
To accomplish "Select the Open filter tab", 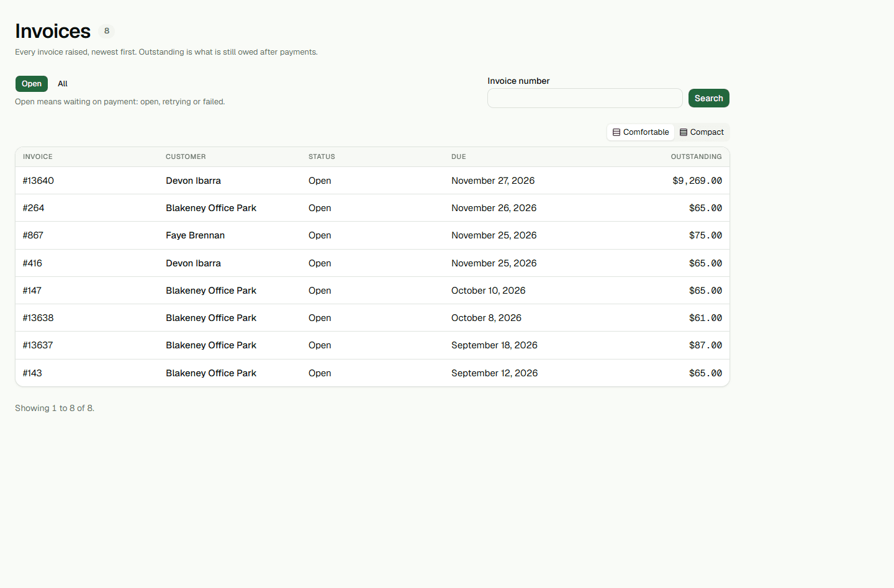I will point(31,84).
